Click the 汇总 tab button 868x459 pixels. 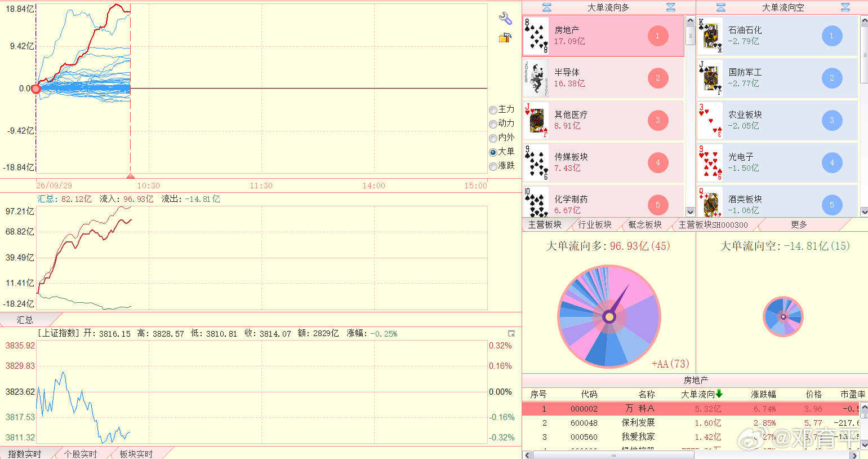point(25,320)
